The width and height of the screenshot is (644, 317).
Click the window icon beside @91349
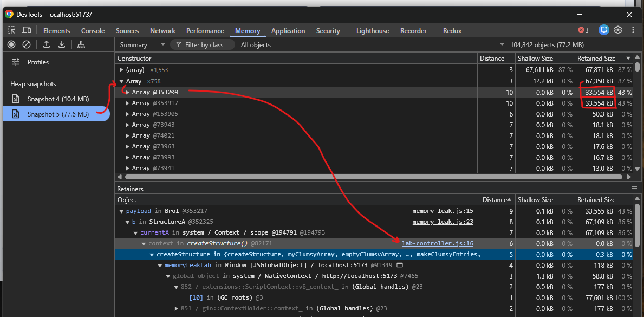pyautogui.click(x=399, y=265)
